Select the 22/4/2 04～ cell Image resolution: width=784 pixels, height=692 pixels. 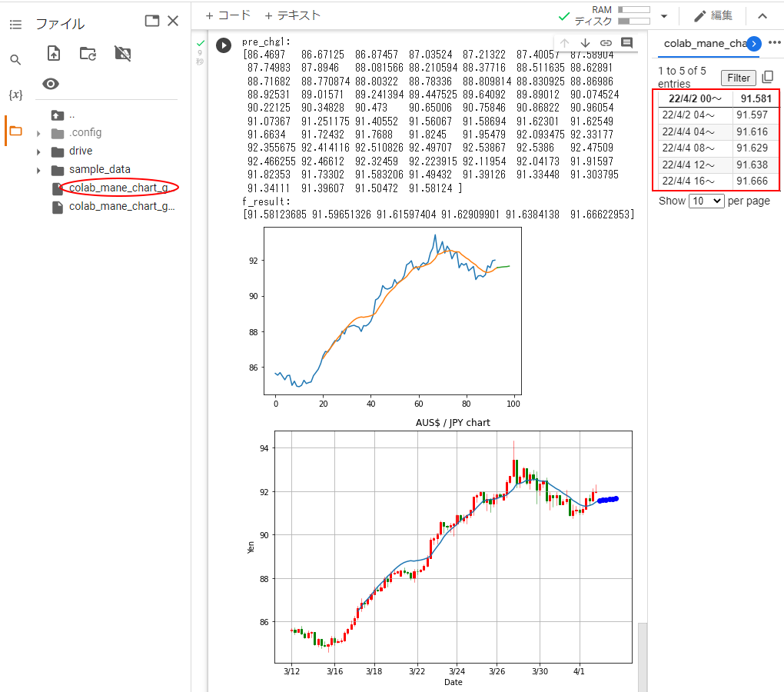point(695,115)
